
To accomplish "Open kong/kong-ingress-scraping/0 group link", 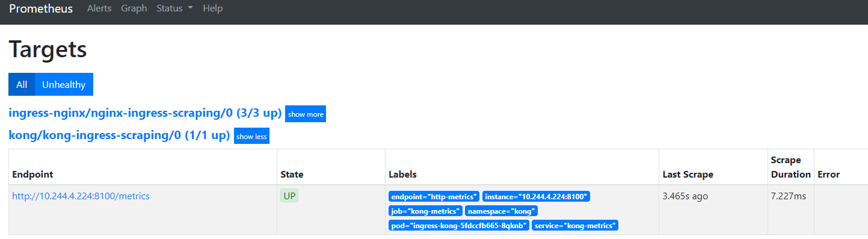I will pos(119,135).
